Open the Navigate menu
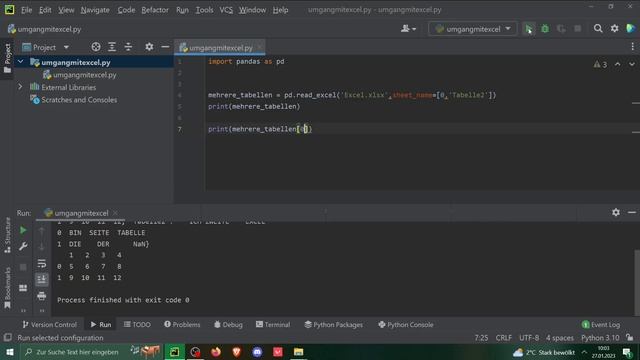Viewport: 640px width, 360px height. point(95,10)
